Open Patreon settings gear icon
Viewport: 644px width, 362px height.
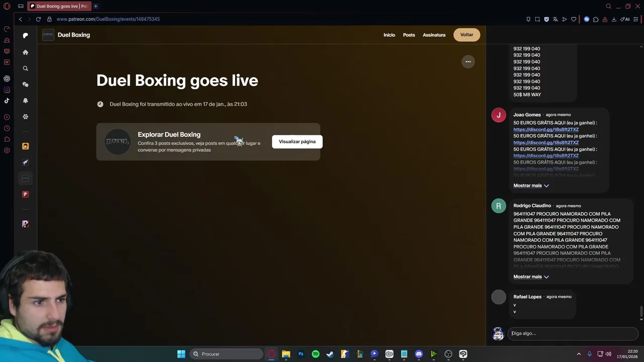tap(26, 117)
